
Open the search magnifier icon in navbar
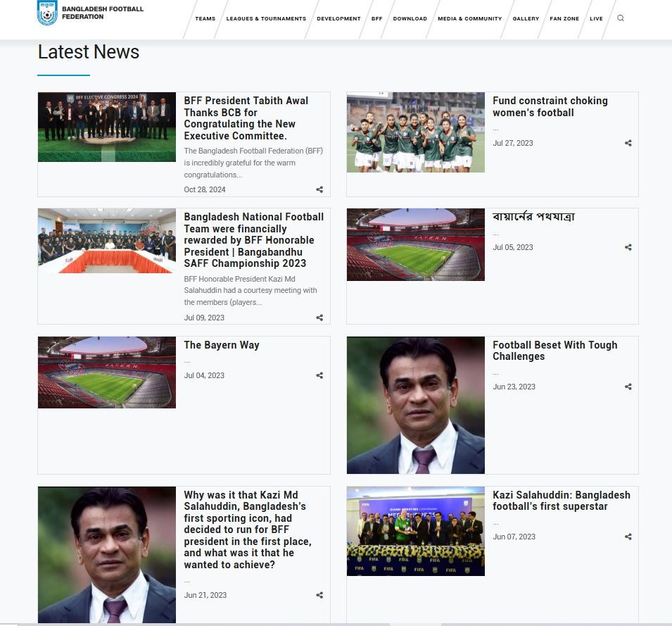pos(620,18)
